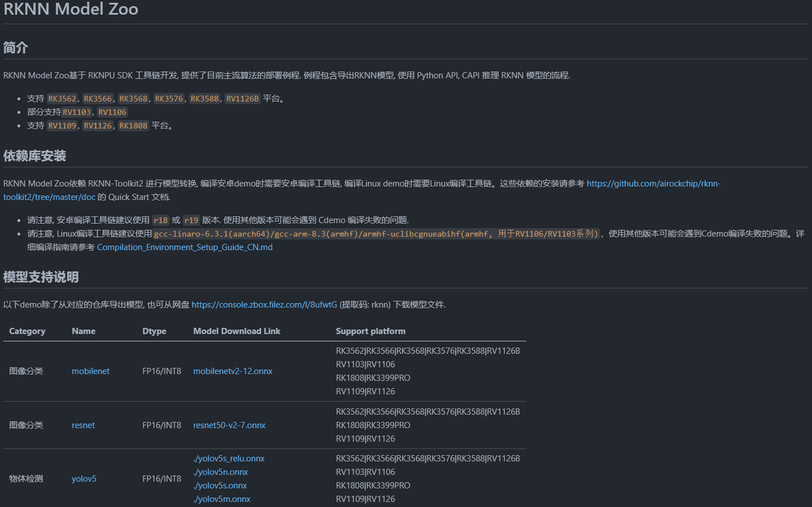Click RV1109|RV1126 in the yolov5 row

pyautogui.click(x=366, y=499)
